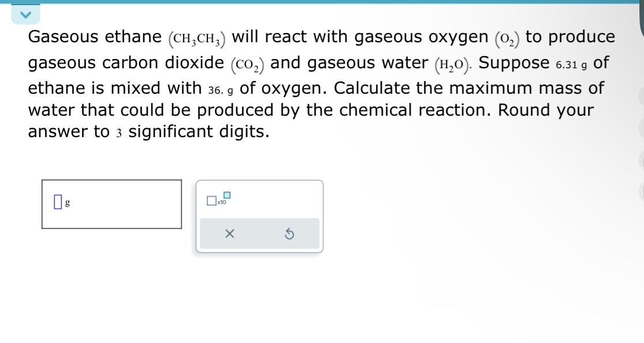Click the empty answer entry box
The image size is (644, 343).
click(x=111, y=202)
